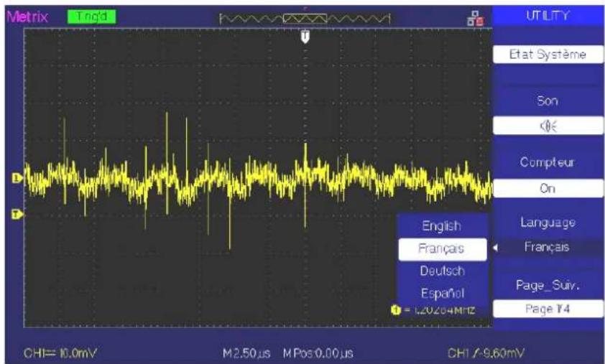Select English in the language list
The width and height of the screenshot is (605, 364).
[x=442, y=225]
